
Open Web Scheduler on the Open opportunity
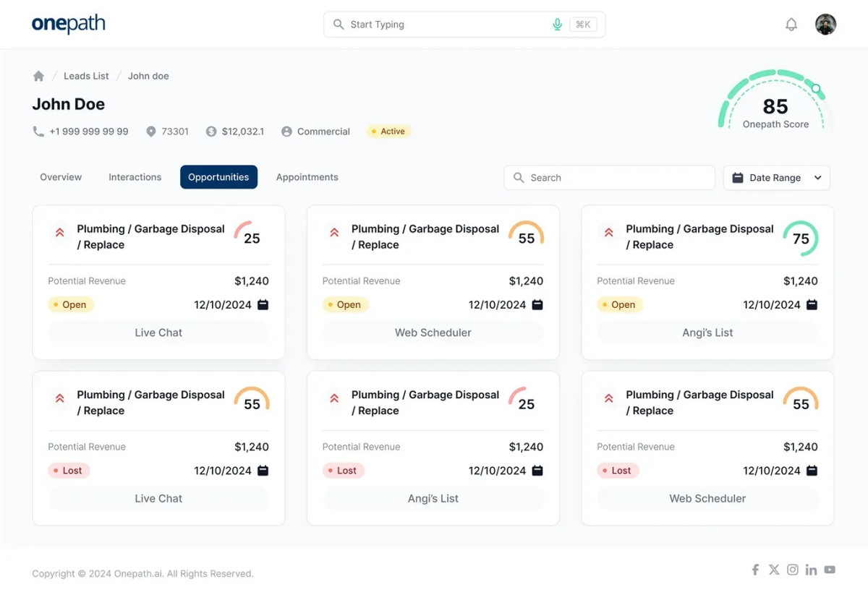click(x=433, y=333)
